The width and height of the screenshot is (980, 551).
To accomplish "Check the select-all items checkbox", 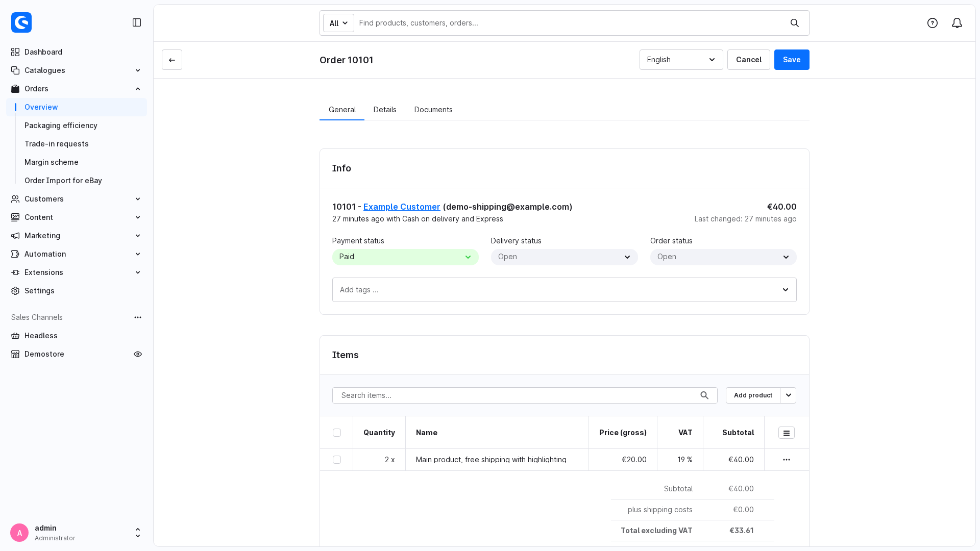I will point(337,433).
